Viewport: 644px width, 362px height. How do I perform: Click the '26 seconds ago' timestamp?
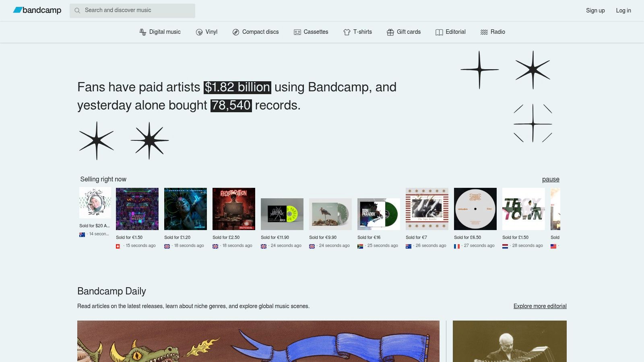coord(431,245)
